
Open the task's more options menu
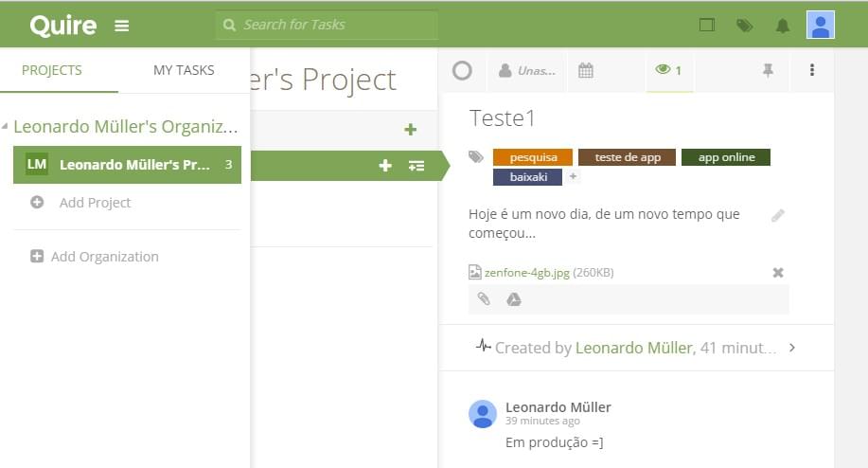[812, 70]
